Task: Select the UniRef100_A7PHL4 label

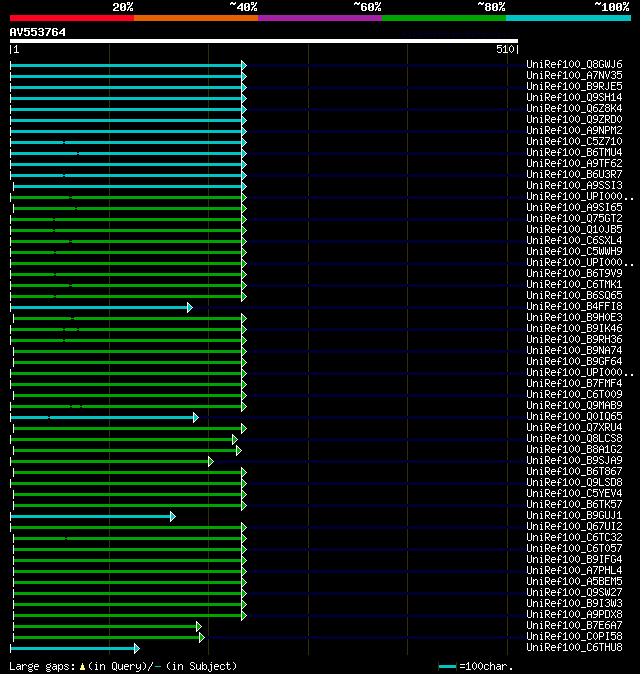Action: coord(574,571)
